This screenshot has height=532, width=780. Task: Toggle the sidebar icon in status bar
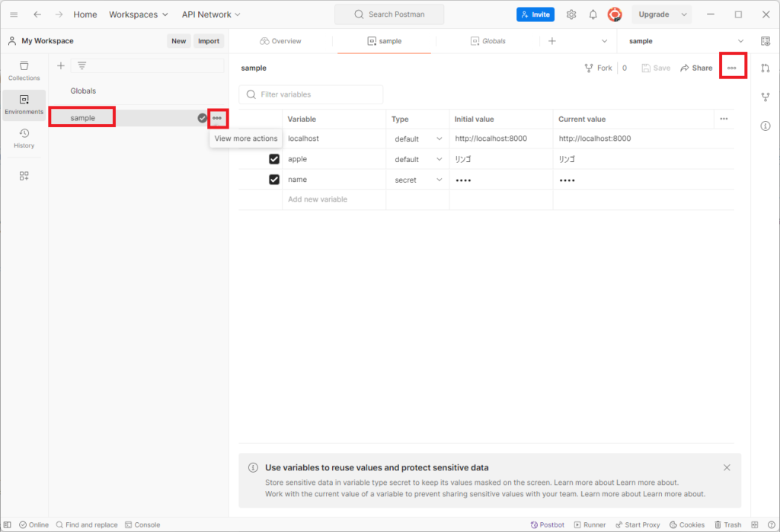tap(8, 524)
